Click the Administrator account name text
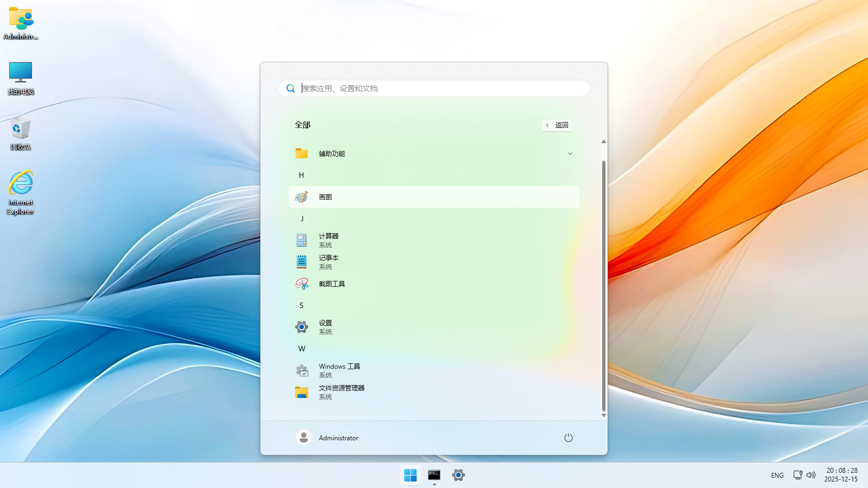 pyautogui.click(x=339, y=438)
